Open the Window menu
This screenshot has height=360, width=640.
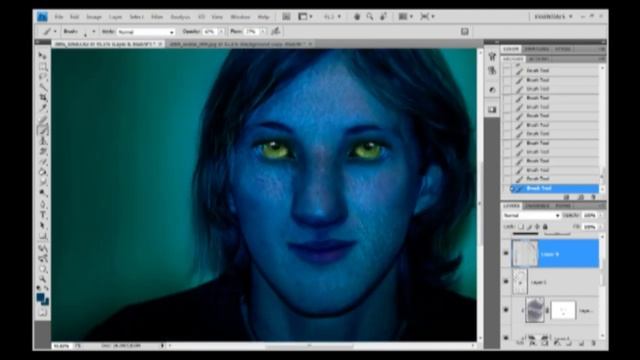point(240,17)
